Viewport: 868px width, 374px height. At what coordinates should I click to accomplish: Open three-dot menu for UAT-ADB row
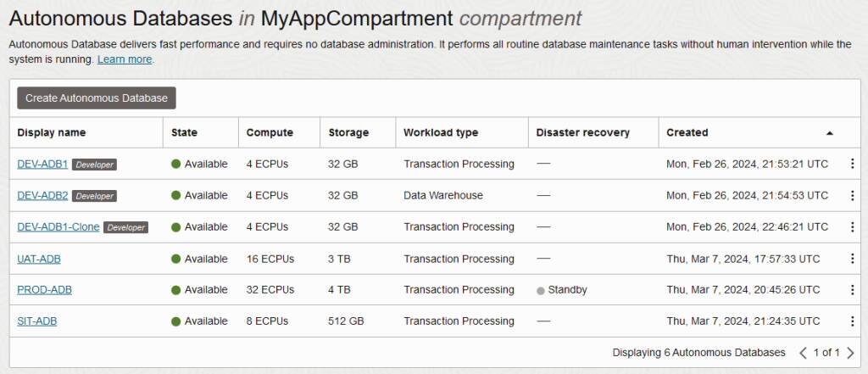point(852,259)
